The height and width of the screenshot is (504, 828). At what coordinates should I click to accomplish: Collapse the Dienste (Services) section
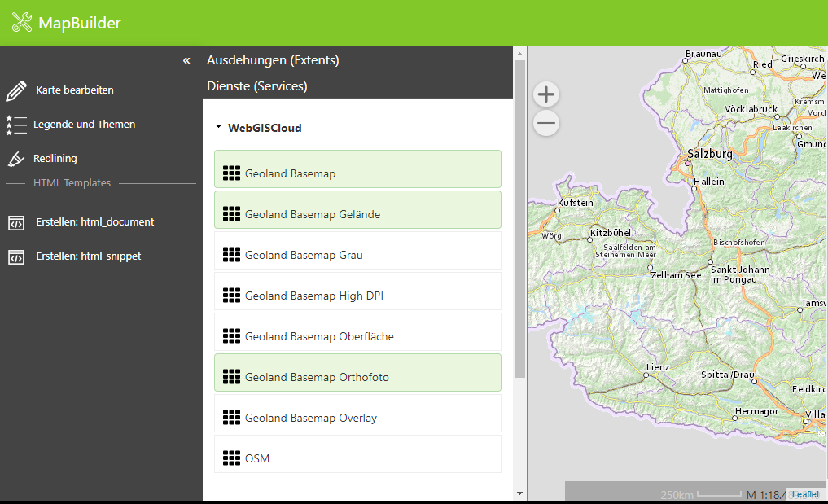tap(357, 85)
